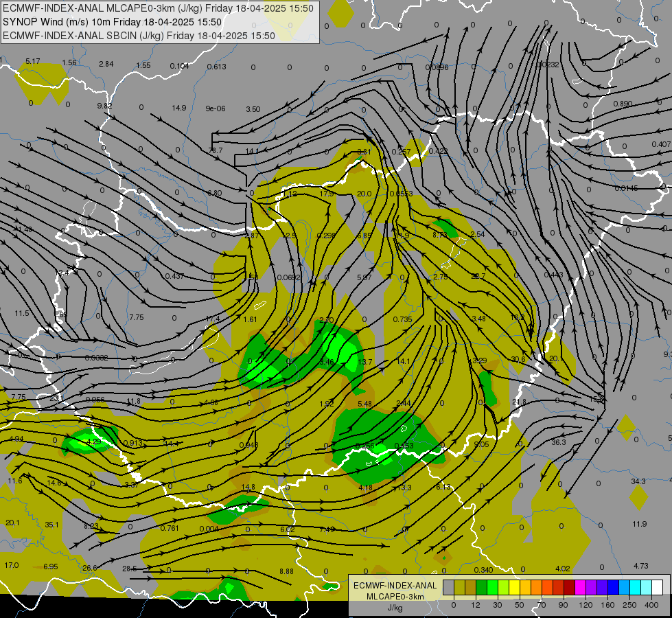Click the map value 6.13
672x618 pixels.
(x=443, y=487)
